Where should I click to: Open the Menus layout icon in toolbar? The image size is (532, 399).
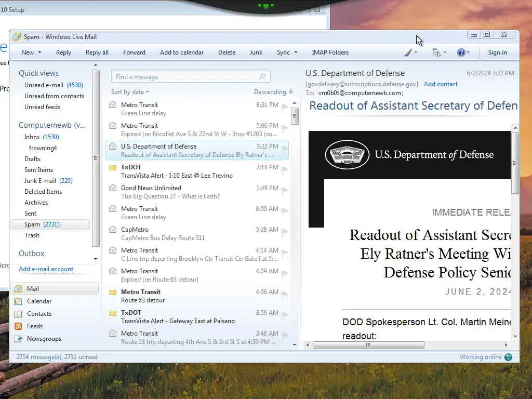point(436,52)
